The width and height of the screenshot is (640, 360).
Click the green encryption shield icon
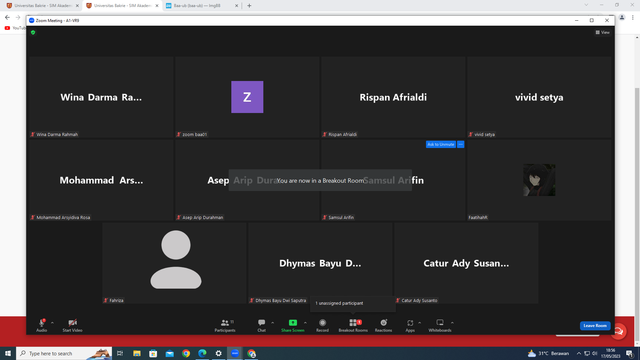click(x=33, y=32)
